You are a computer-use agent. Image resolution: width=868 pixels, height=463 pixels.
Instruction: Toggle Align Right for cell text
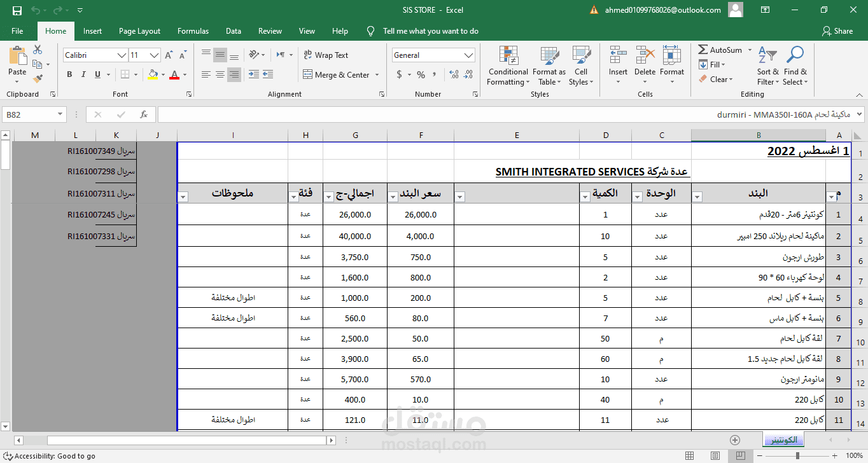(234, 75)
